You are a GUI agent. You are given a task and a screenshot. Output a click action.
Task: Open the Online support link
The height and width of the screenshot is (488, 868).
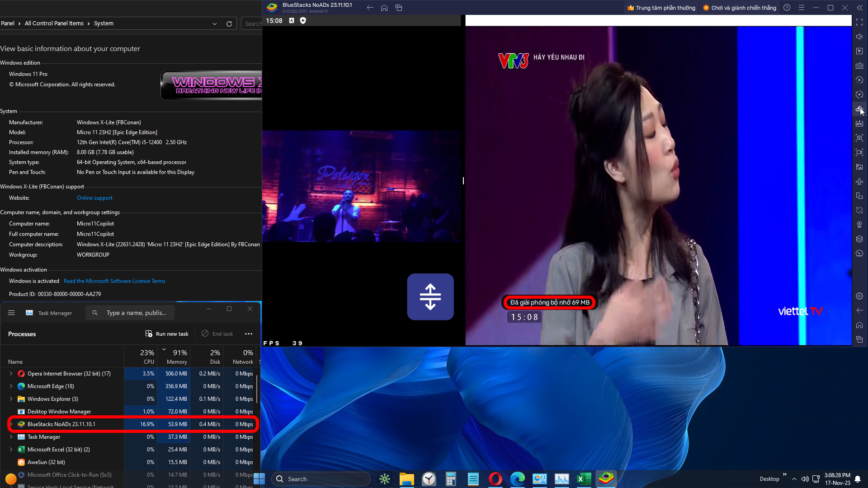click(x=94, y=198)
